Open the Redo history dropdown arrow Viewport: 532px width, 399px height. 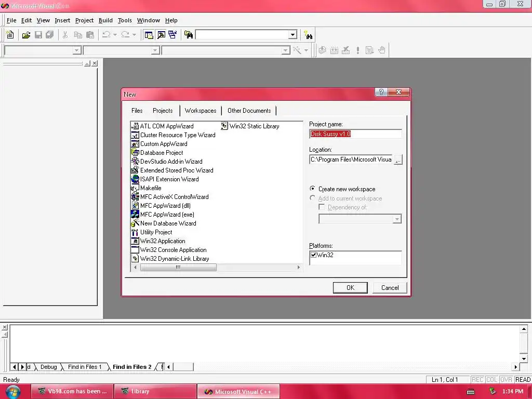134,35
